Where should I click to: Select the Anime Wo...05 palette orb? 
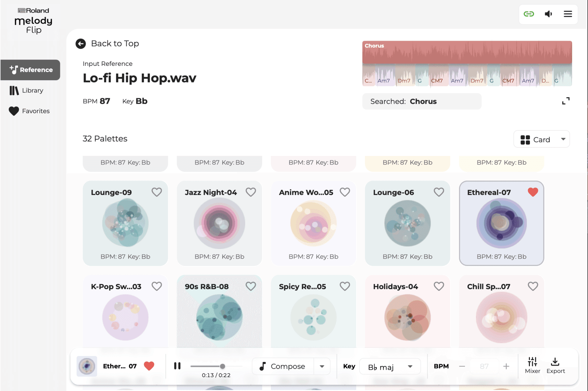point(313,223)
